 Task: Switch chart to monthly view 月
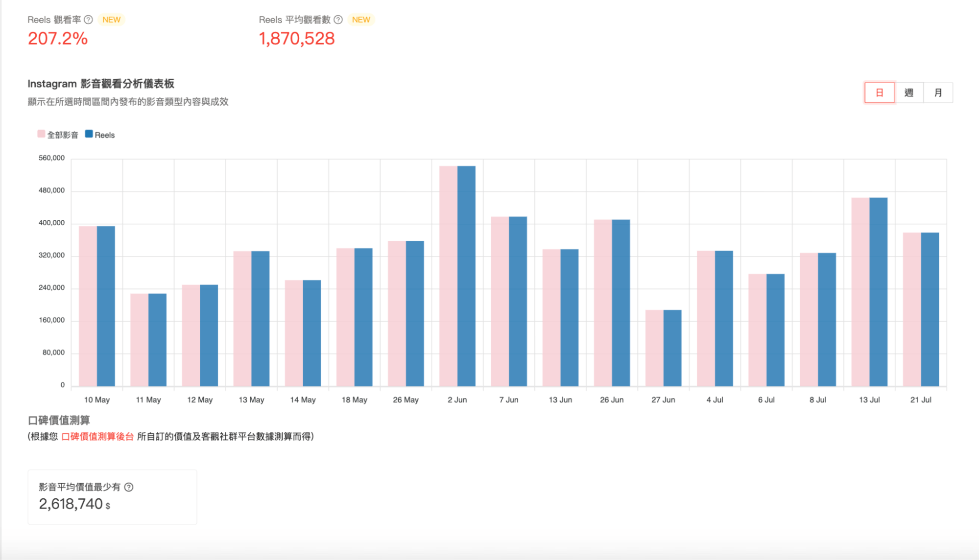click(x=938, y=93)
